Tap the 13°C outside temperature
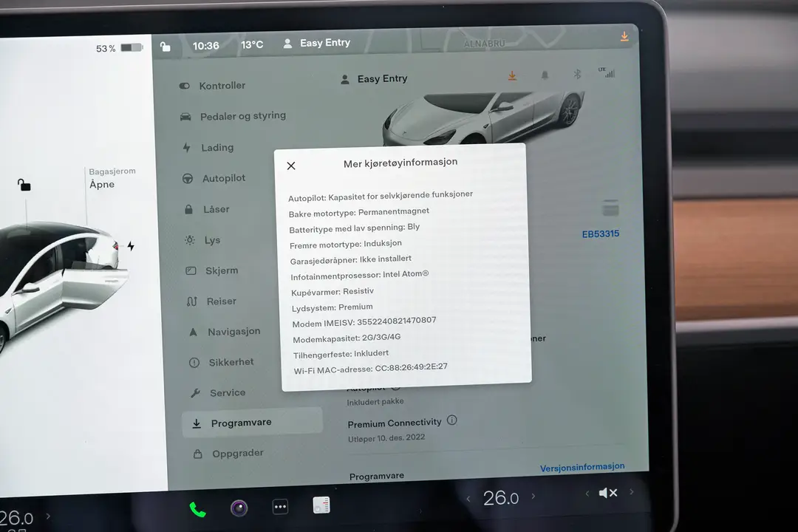The height and width of the screenshot is (532, 798). pos(252,45)
